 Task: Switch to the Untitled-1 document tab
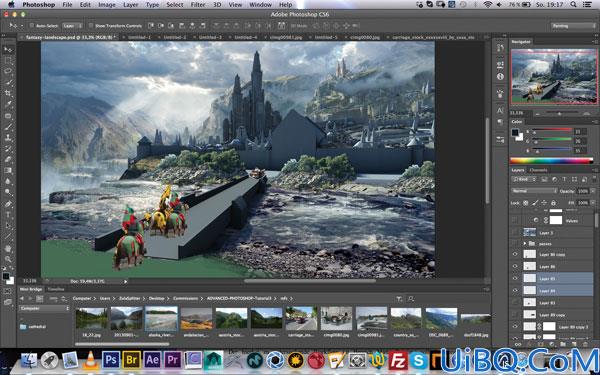[x=139, y=37]
